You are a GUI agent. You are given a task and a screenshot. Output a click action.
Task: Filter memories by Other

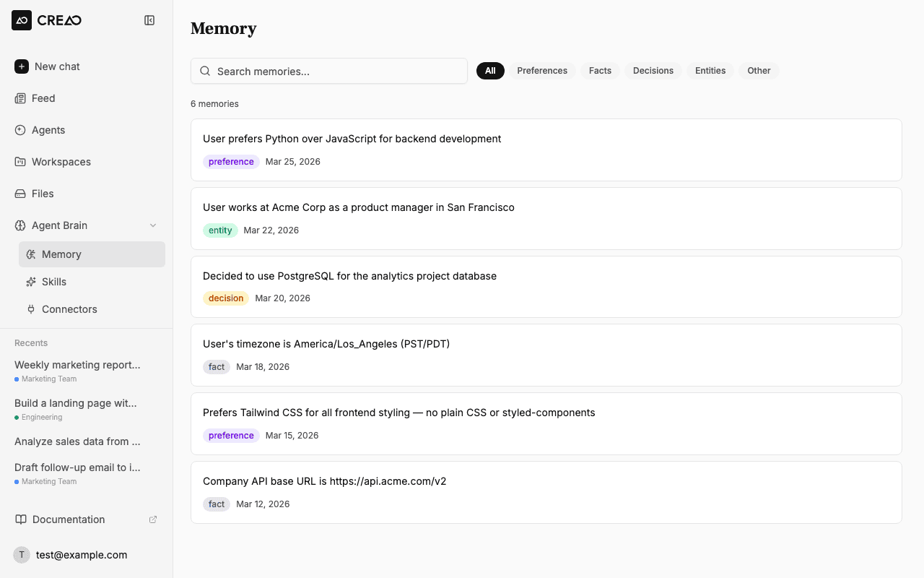[759, 71]
